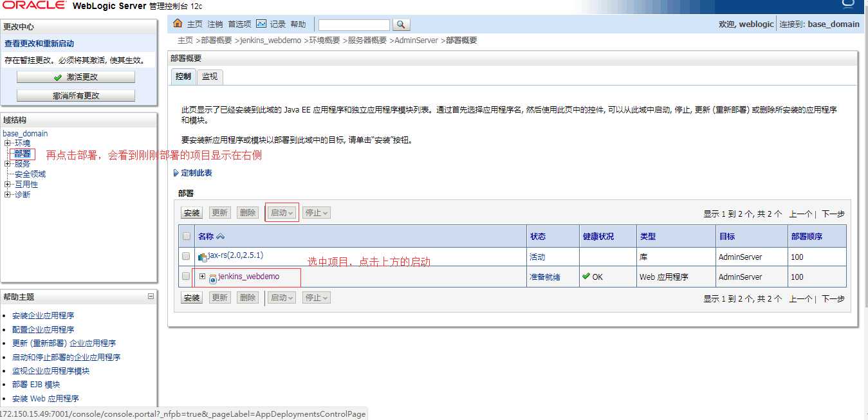868x420 pixels.
Task: Click bottom 下一步 pagination link
Action: click(x=833, y=299)
